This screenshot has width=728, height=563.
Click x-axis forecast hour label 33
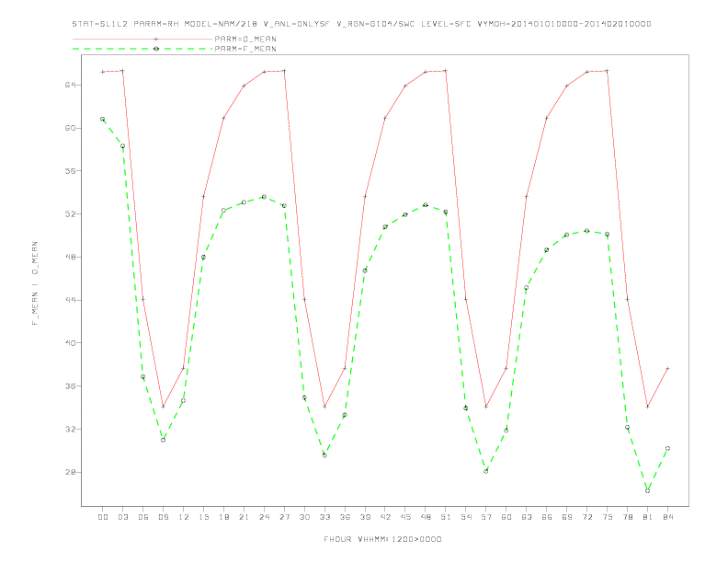click(324, 517)
